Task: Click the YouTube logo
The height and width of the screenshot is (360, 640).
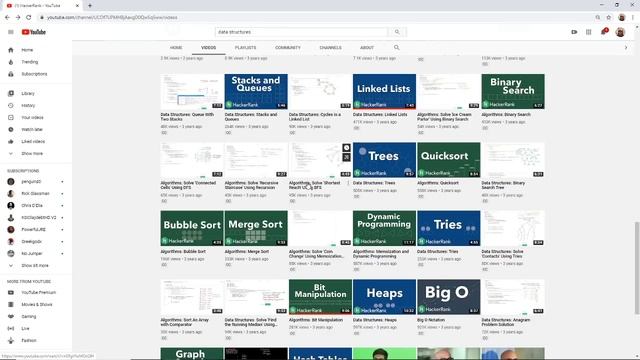Action: pos(34,32)
